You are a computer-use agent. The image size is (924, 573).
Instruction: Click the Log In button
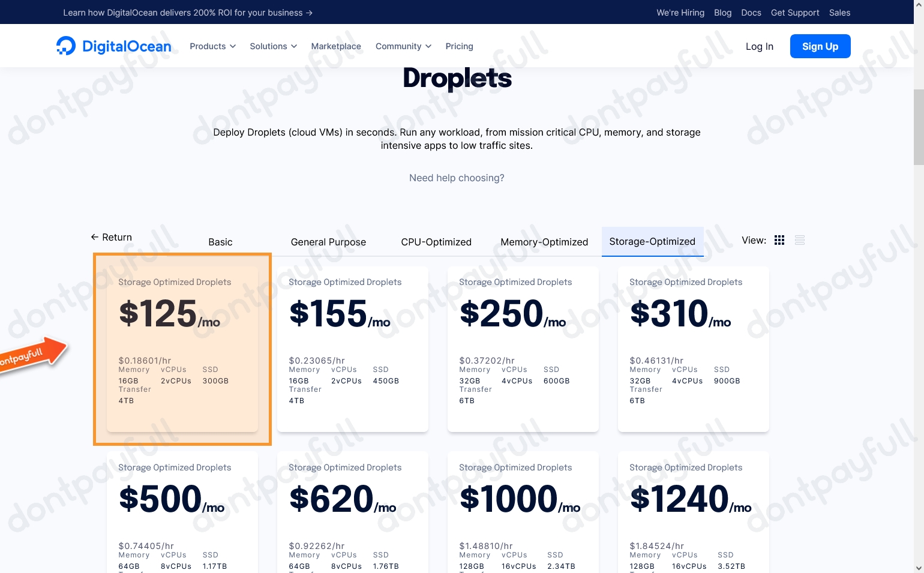pyautogui.click(x=759, y=46)
